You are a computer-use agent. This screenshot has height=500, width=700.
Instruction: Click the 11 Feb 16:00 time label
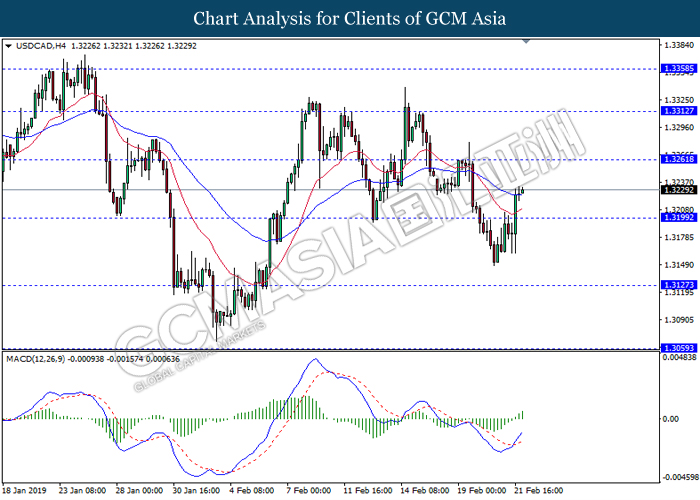(x=368, y=490)
